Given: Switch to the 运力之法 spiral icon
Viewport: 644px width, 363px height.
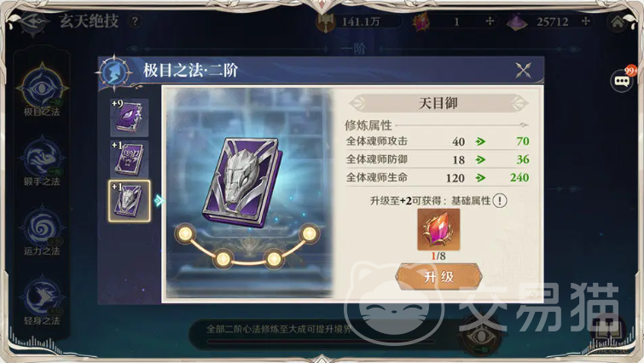Looking at the screenshot, I should [x=42, y=231].
